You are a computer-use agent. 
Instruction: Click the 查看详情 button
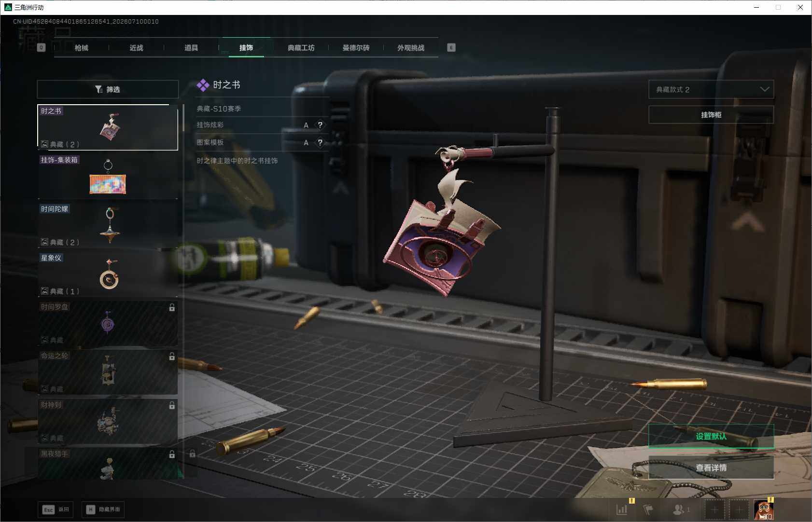711,467
